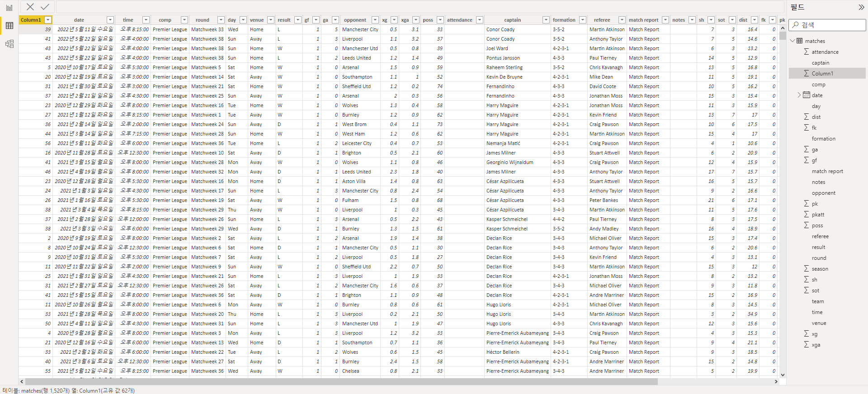Click the result column header

284,20
